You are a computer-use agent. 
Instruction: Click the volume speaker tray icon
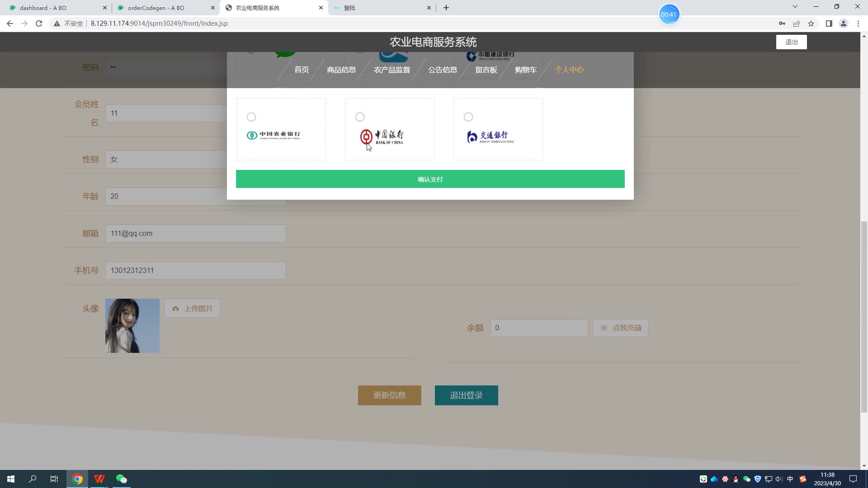click(779, 479)
